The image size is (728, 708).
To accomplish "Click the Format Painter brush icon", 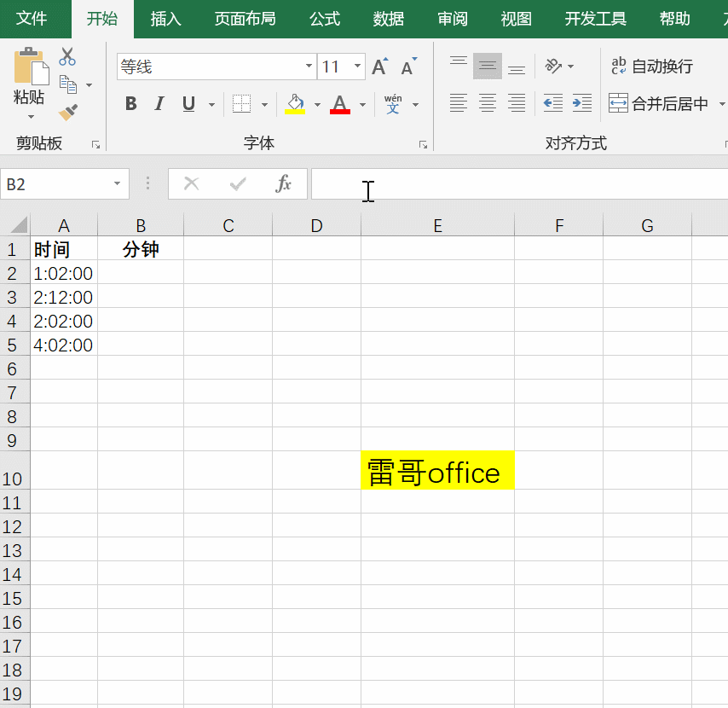I will (68, 113).
